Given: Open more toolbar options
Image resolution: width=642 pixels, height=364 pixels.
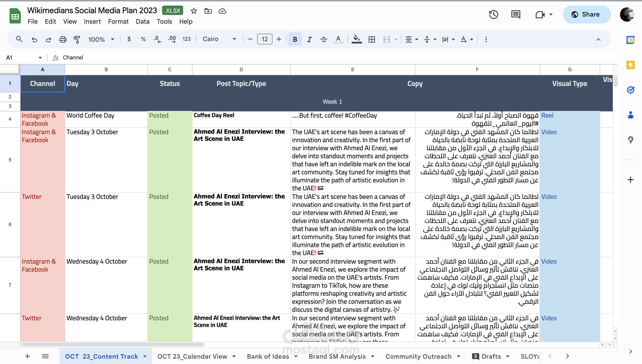Looking at the screenshot, I should click(x=486, y=39).
